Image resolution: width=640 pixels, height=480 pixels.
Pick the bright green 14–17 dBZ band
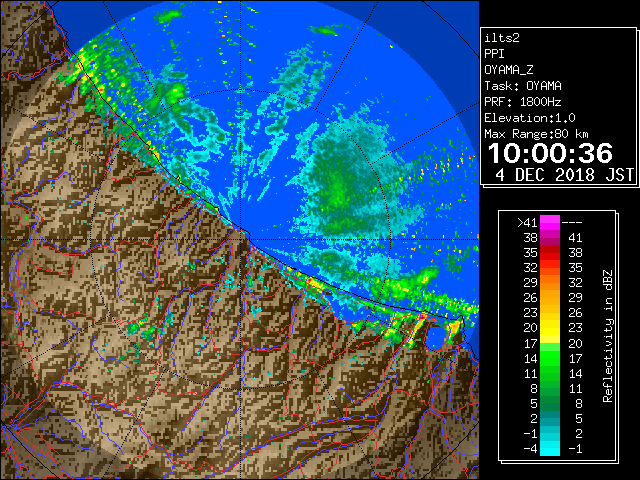pos(550,358)
